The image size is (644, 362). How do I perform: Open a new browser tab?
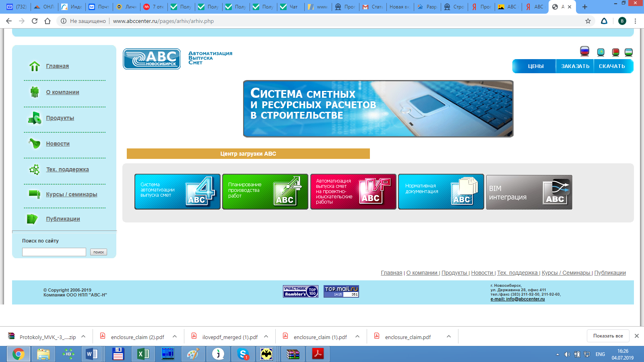(585, 7)
